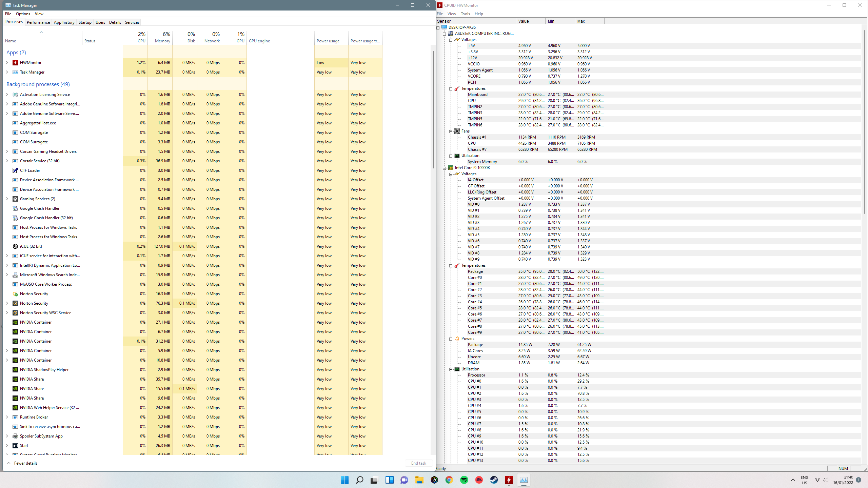Expand the Runtime Broker process row
Screen dimensions: 868x488
[x=7, y=417]
